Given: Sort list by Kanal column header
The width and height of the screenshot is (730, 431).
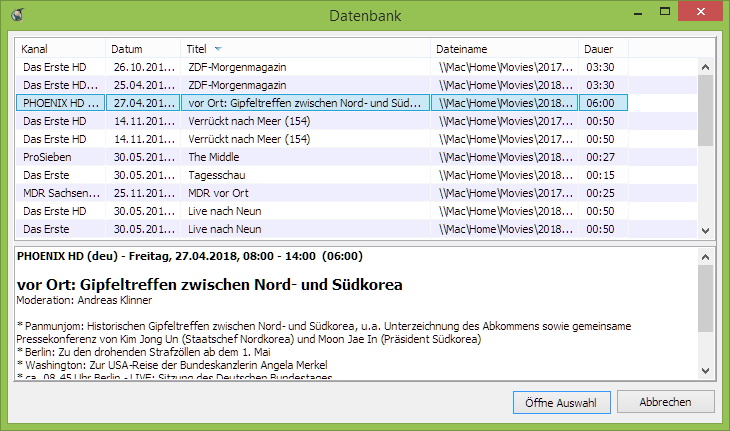Looking at the screenshot, I should [60, 49].
